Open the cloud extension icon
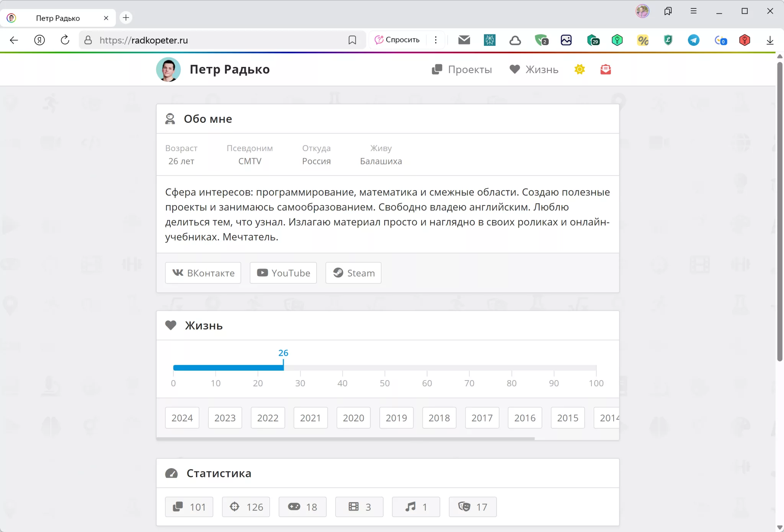This screenshot has width=784, height=532. pos(515,40)
